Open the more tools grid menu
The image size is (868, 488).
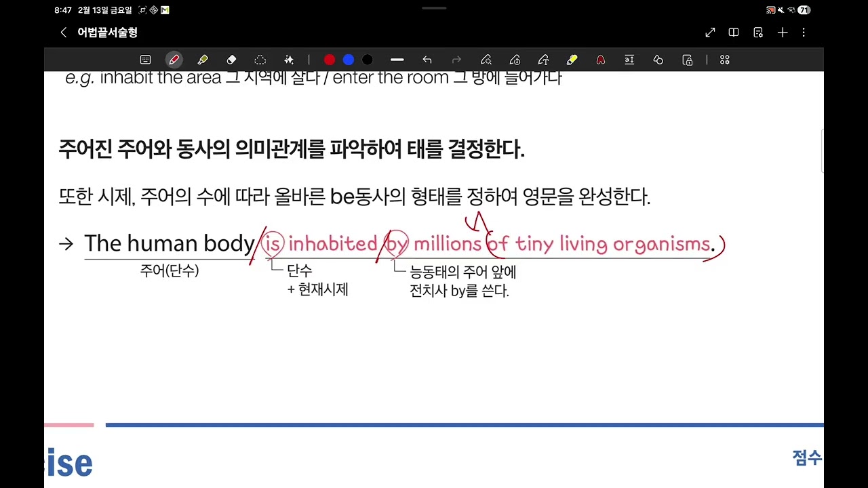point(725,60)
